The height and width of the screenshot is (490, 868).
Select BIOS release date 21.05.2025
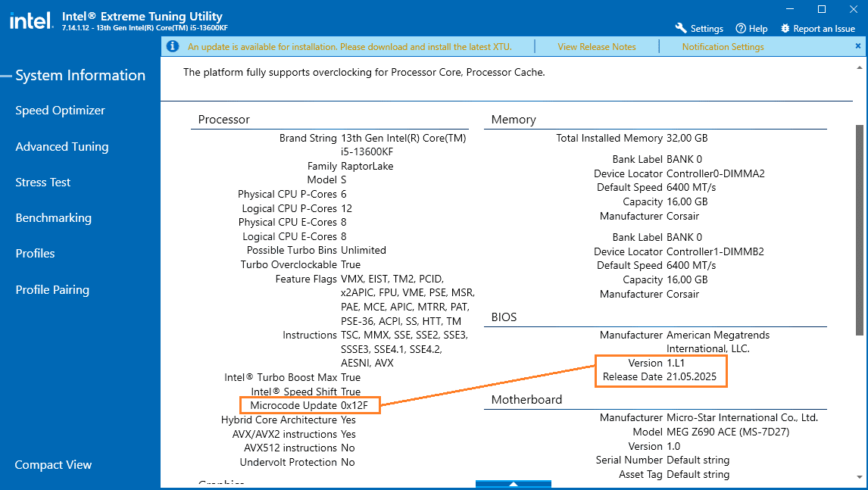pos(692,377)
